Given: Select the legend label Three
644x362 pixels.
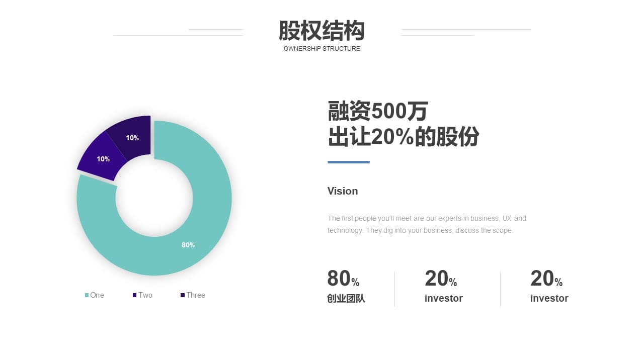Looking at the screenshot, I should 196,295.
